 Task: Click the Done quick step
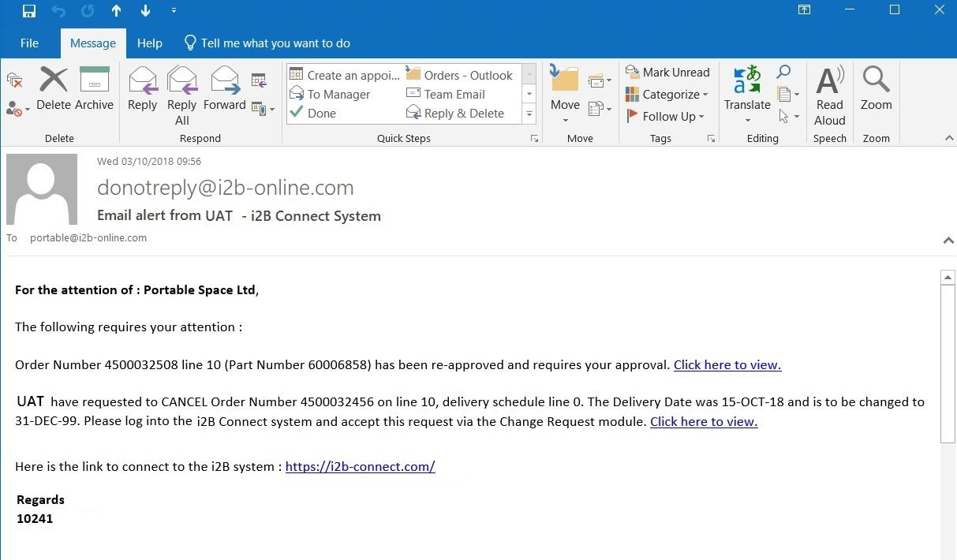tap(313, 113)
